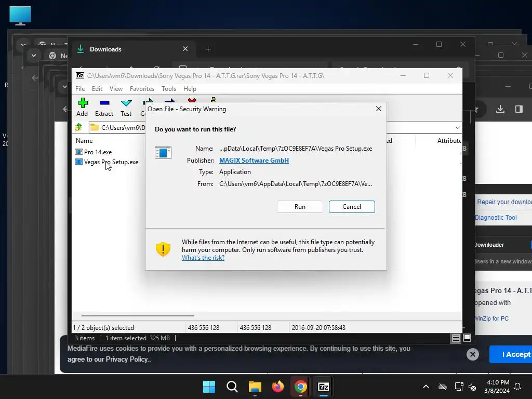Select the Pro 14.exe file row
This screenshot has height=399, width=532.
98,152
